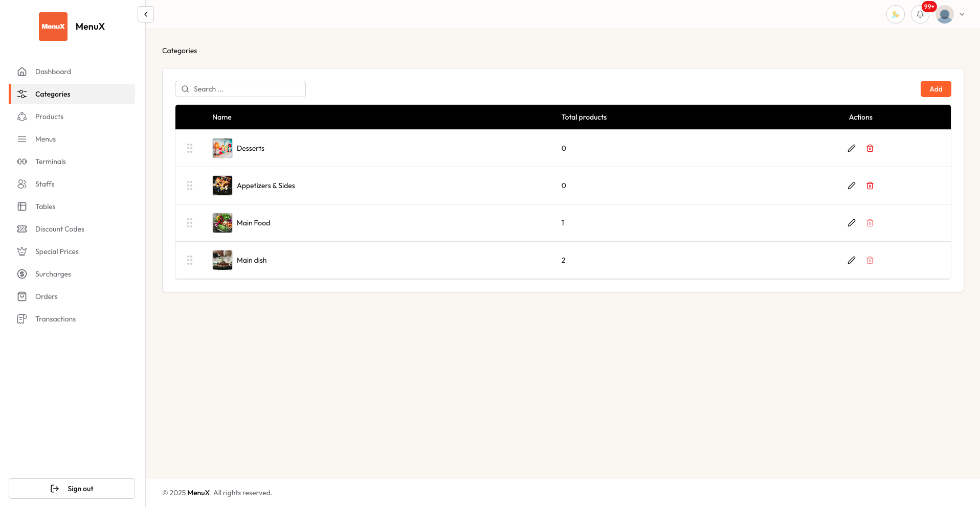Expand the user account dropdown chevron

(x=962, y=14)
